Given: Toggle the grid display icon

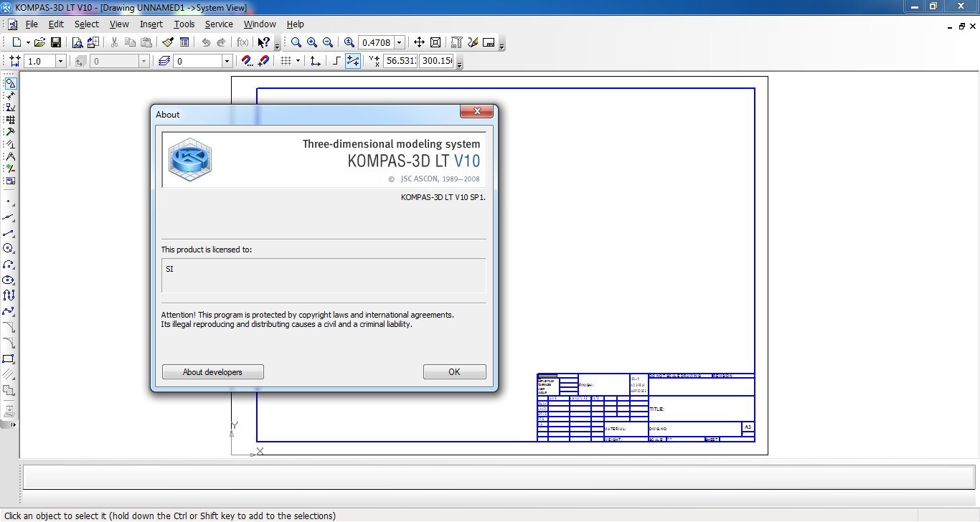Looking at the screenshot, I should (x=286, y=61).
